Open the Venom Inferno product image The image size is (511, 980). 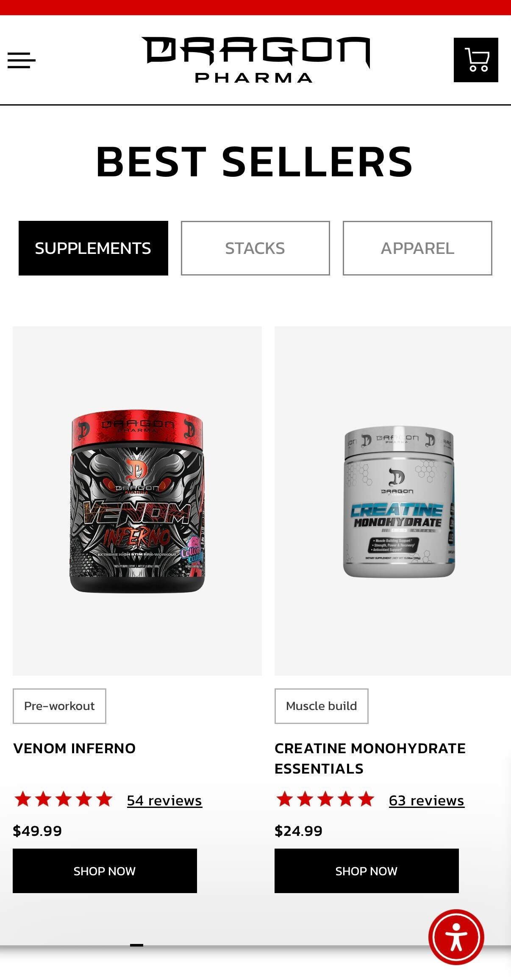pyautogui.click(x=137, y=501)
